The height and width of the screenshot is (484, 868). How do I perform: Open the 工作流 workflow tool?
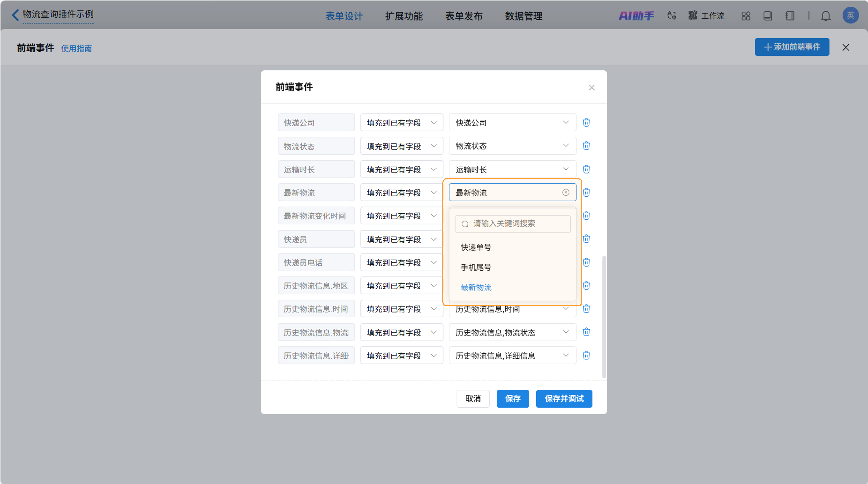click(707, 16)
